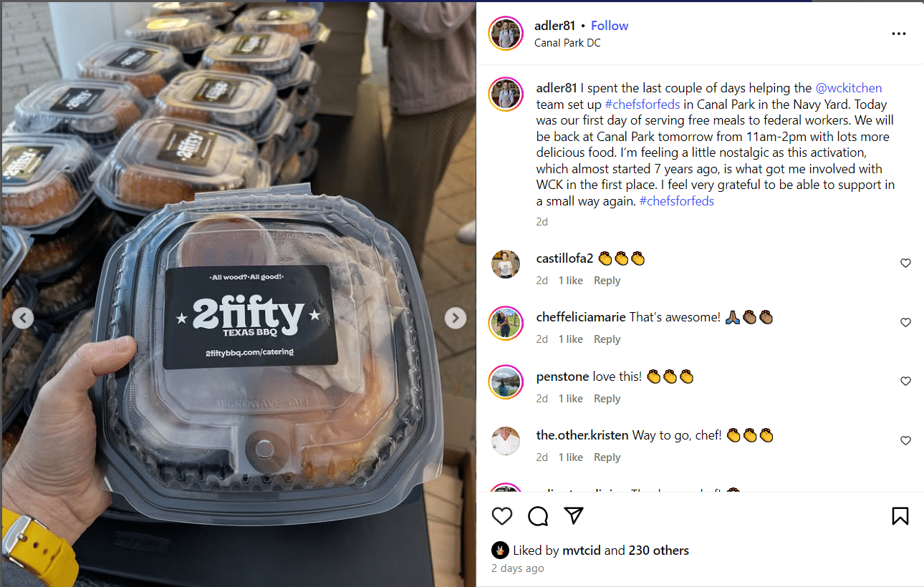Open adler81 profile picture in header
This screenshot has height=587, width=924.
[x=506, y=33]
